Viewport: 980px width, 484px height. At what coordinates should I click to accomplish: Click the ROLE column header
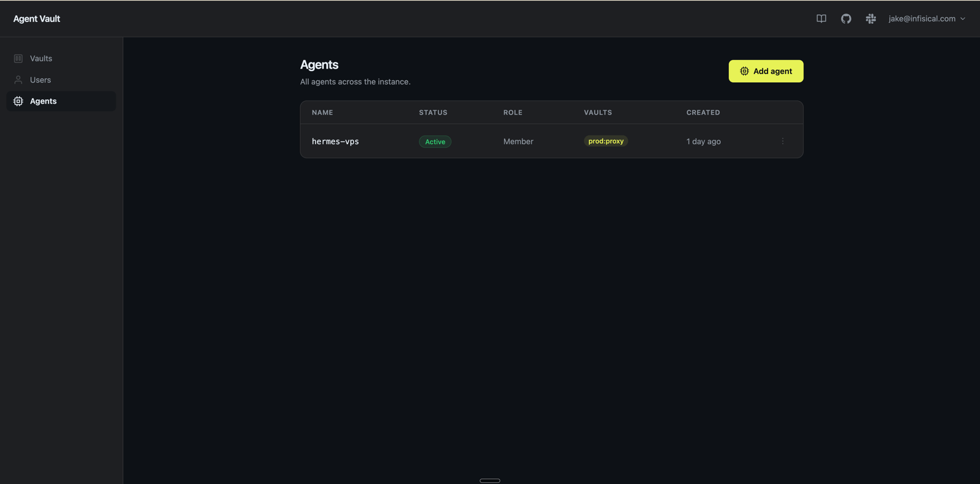(x=513, y=113)
